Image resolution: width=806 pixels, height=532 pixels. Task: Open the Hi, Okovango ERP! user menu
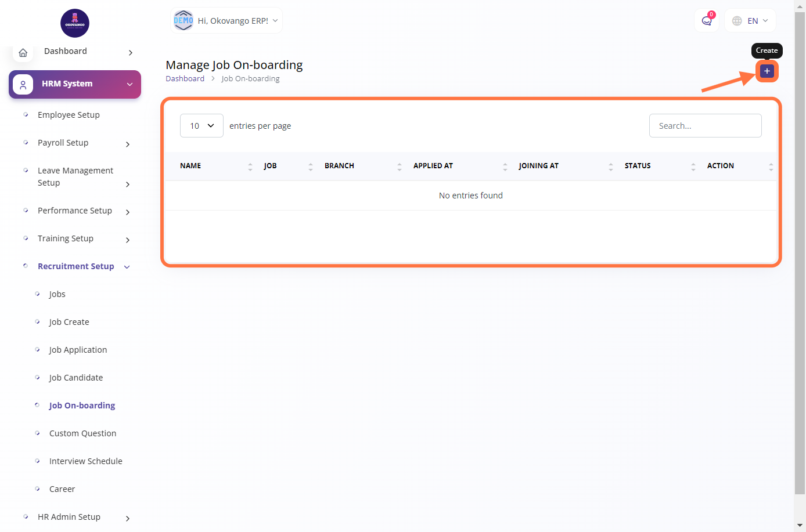pos(226,21)
